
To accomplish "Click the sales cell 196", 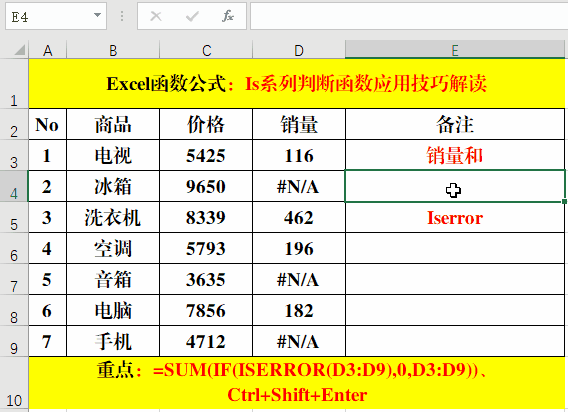I will (299, 248).
